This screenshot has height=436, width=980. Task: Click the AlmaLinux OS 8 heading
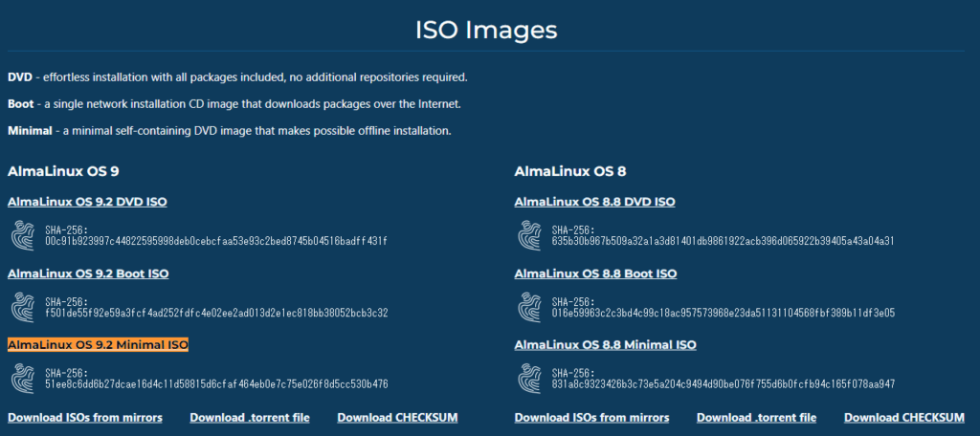(570, 171)
